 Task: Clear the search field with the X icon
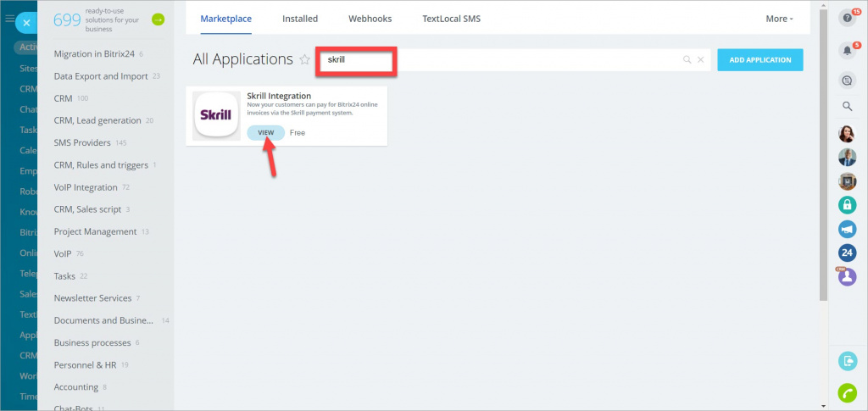pos(701,60)
